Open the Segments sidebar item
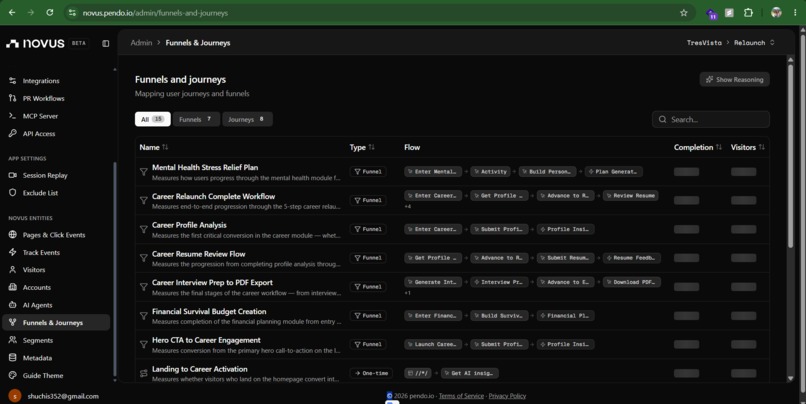Viewport: 806px width, 404px height. pos(38,340)
